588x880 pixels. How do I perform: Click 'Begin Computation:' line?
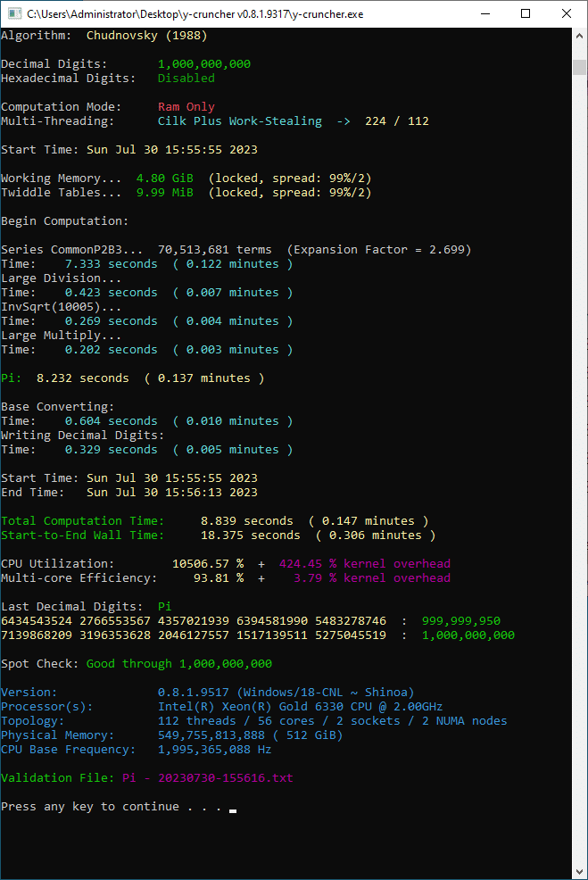pyautogui.click(x=64, y=221)
